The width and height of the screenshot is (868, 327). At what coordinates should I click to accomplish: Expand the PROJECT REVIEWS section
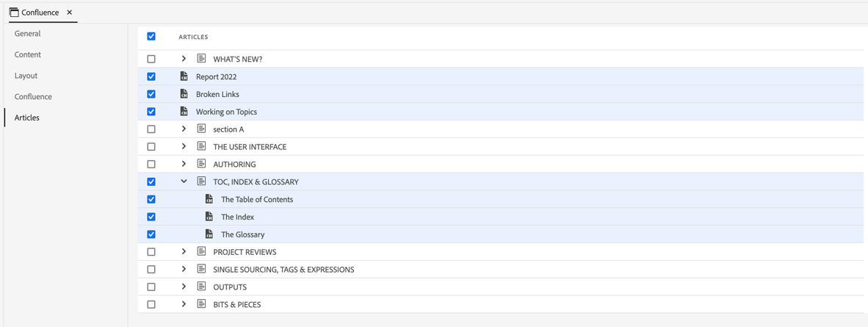184,252
